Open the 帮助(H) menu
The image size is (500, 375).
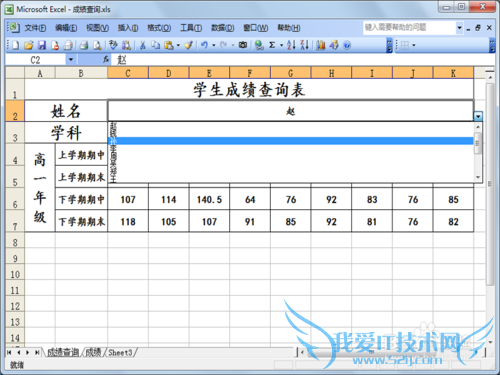pos(289,28)
